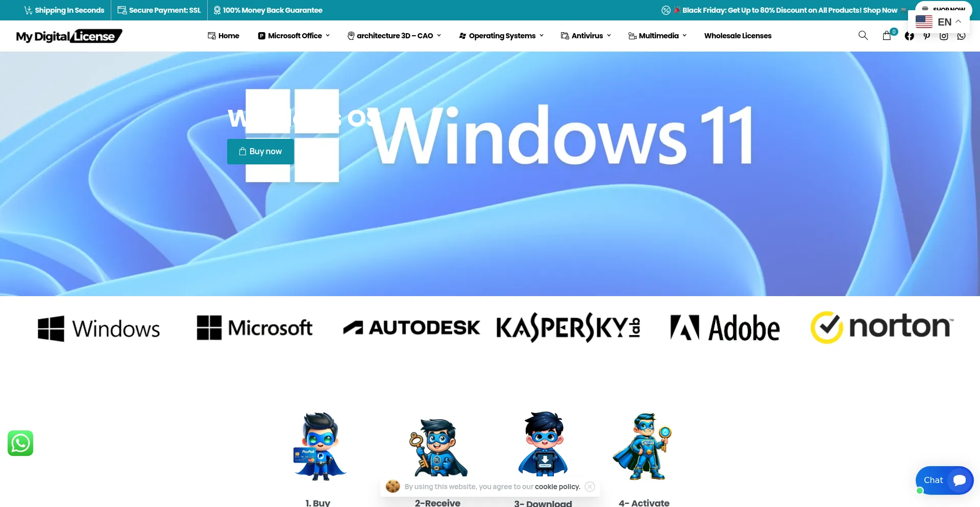This screenshot has width=980, height=507.
Task: Click the Secure Payment: SSL text
Action: point(165,10)
